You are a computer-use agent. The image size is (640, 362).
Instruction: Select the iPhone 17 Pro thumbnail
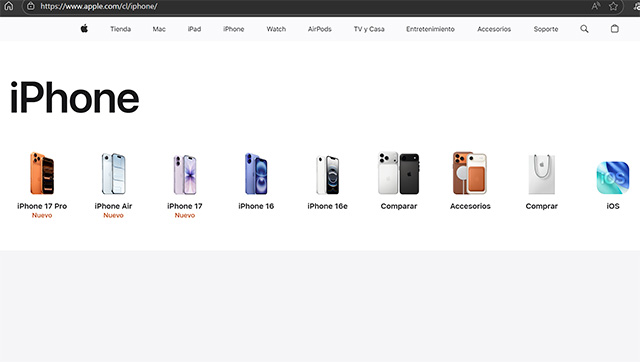pos(42,173)
